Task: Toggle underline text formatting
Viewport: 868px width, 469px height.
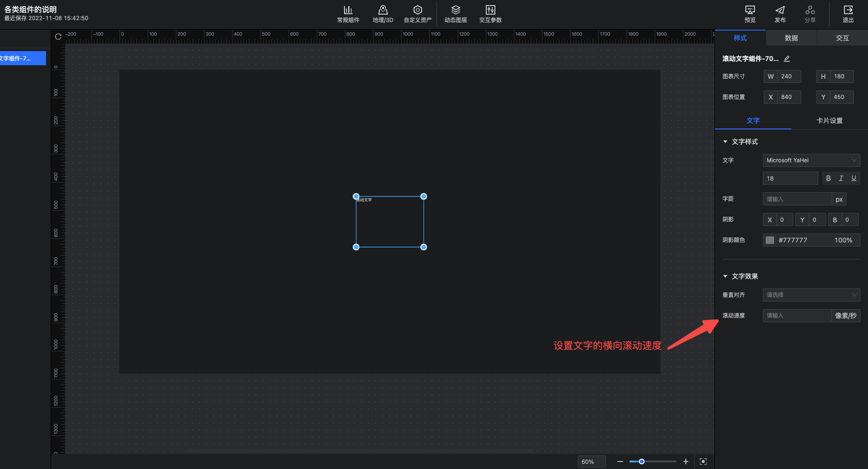Action: click(853, 178)
